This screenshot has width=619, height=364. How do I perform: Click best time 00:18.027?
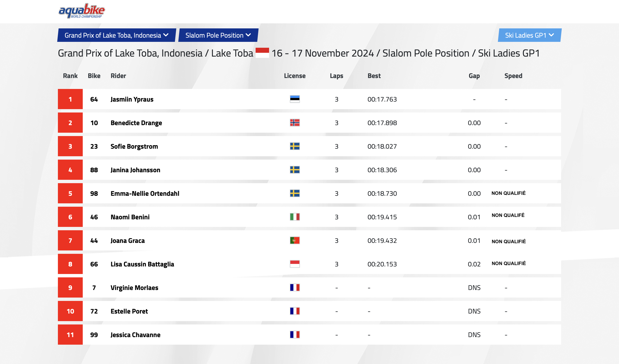tap(382, 146)
